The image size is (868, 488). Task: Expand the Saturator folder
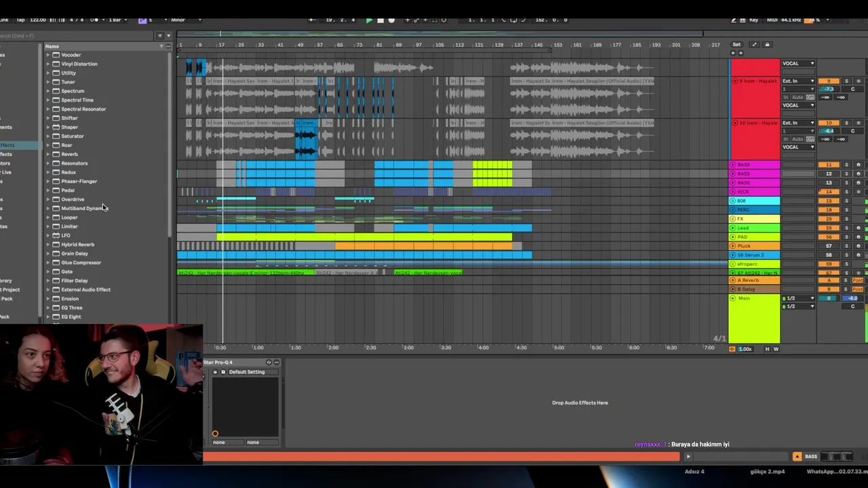(x=48, y=136)
